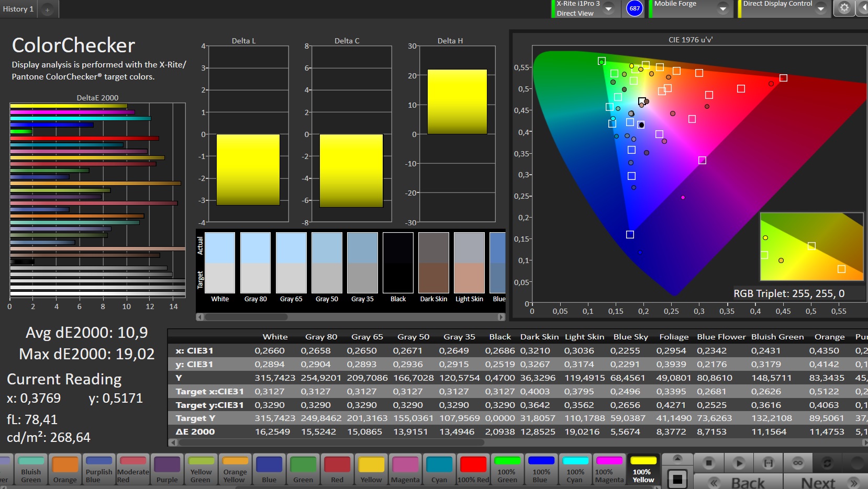The height and width of the screenshot is (489, 868).
Task: Click the read series bracket icon
Action: point(768,463)
